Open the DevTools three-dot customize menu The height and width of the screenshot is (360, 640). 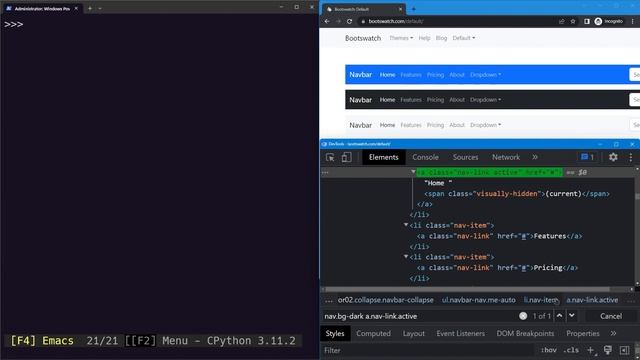point(631,157)
